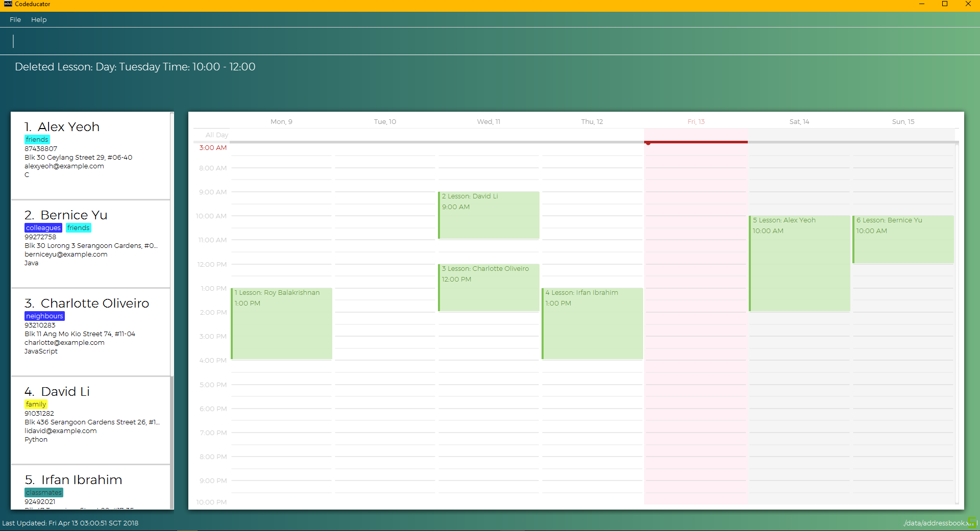Click the friends tag on Bernice Yu
The image size is (980, 531).
pos(79,227)
